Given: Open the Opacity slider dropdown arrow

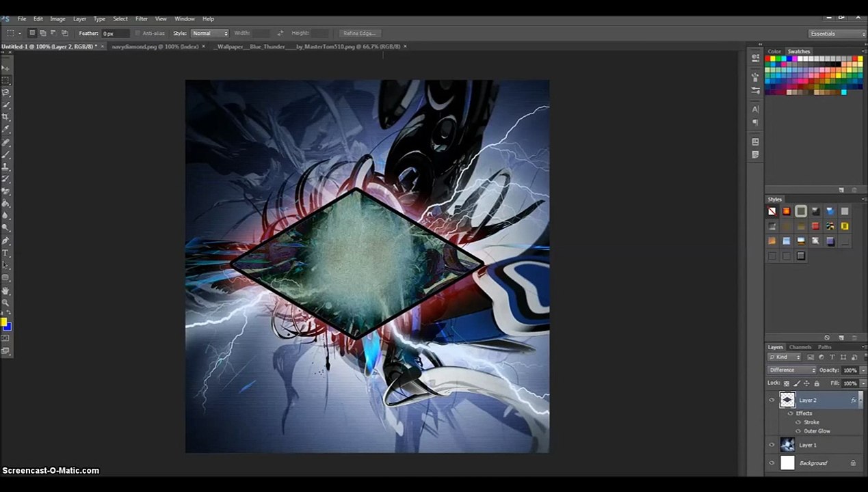Looking at the screenshot, I should point(863,370).
